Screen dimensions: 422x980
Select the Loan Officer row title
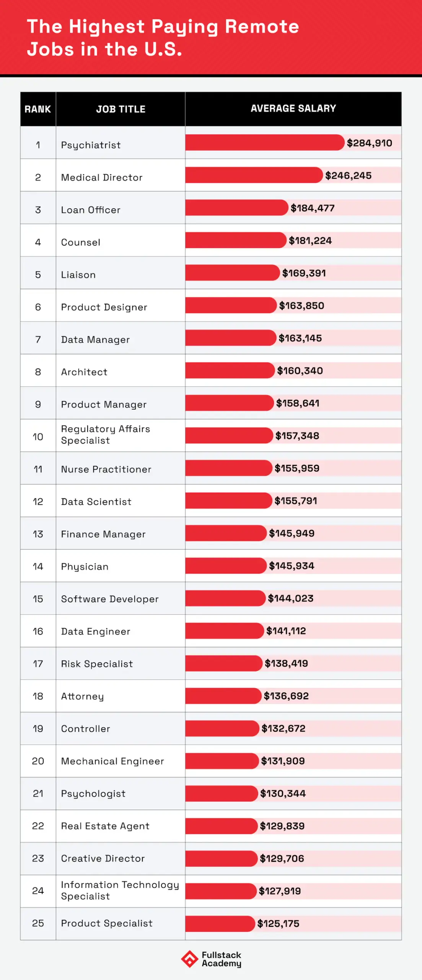point(91,210)
